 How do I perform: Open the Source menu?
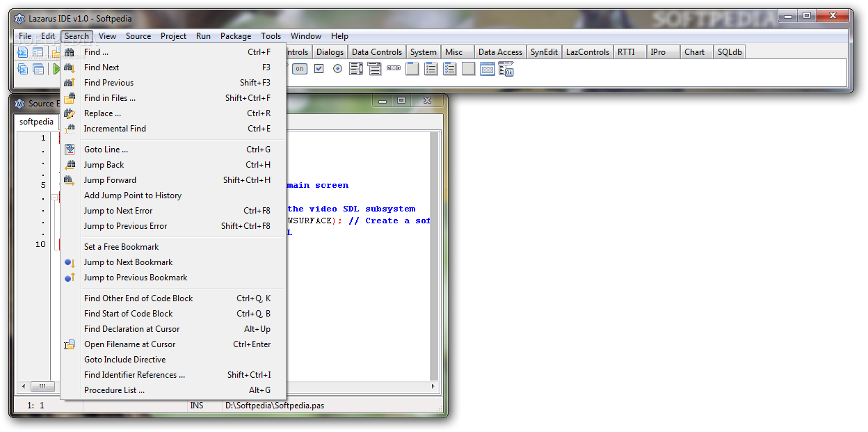click(x=138, y=36)
